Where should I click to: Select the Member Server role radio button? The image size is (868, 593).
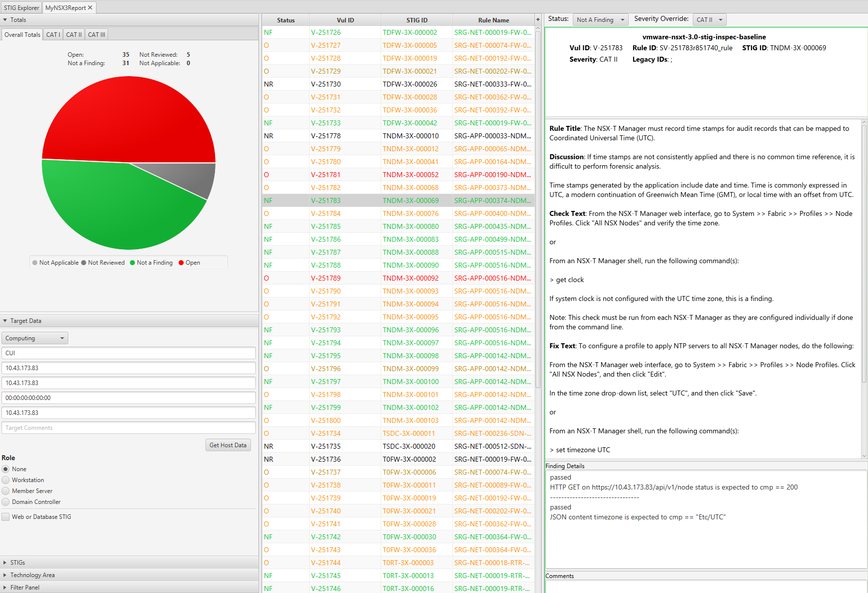(x=6, y=491)
